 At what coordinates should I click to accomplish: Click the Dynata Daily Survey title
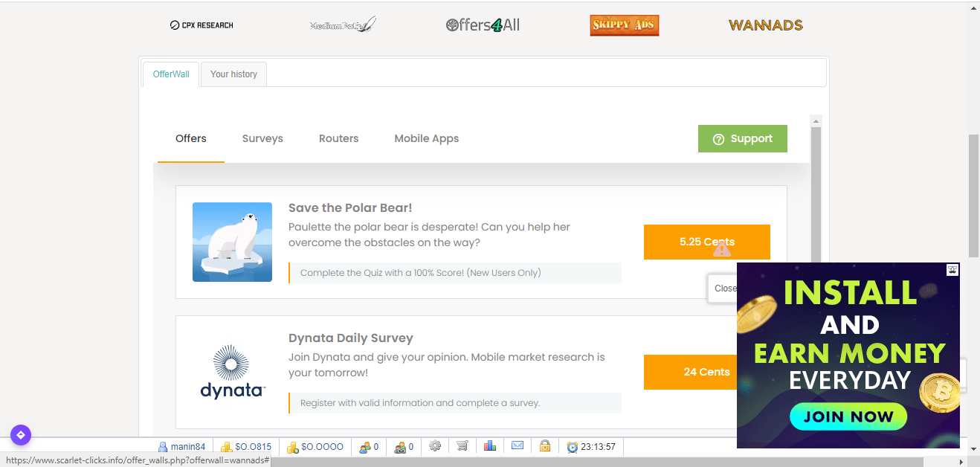point(351,338)
